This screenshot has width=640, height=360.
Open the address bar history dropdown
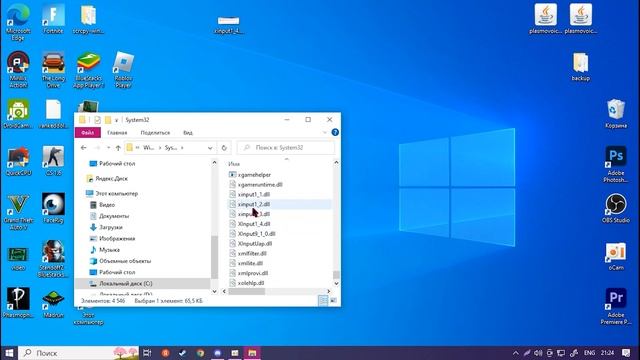coord(210,148)
